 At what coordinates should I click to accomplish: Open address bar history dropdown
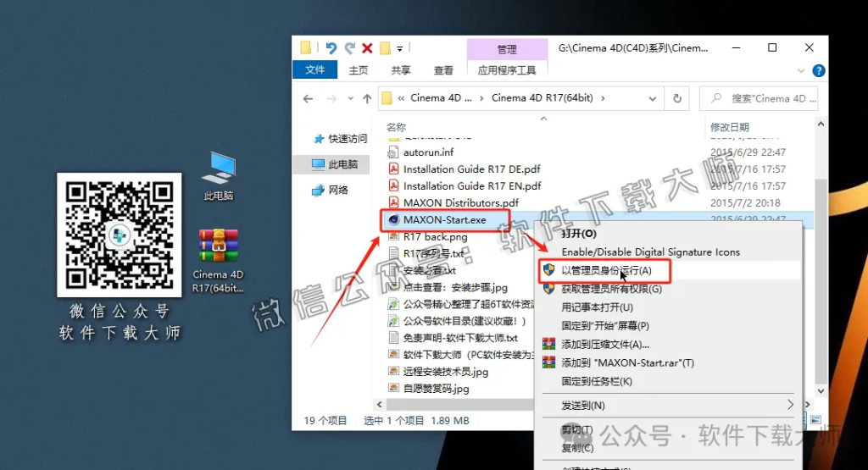(x=652, y=98)
